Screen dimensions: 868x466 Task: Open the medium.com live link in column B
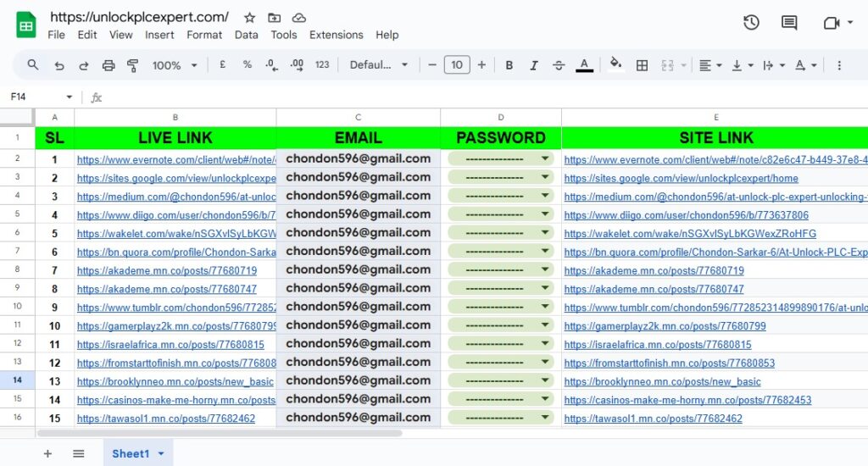pos(176,197)
